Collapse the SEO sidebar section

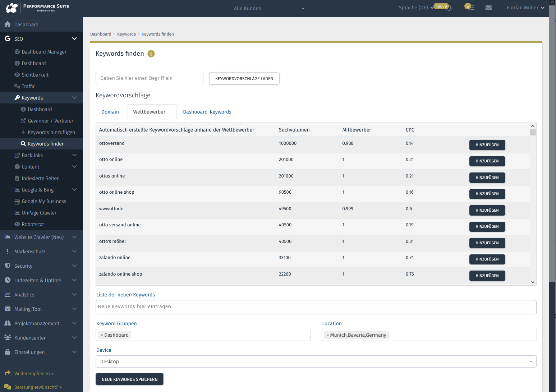74,38
